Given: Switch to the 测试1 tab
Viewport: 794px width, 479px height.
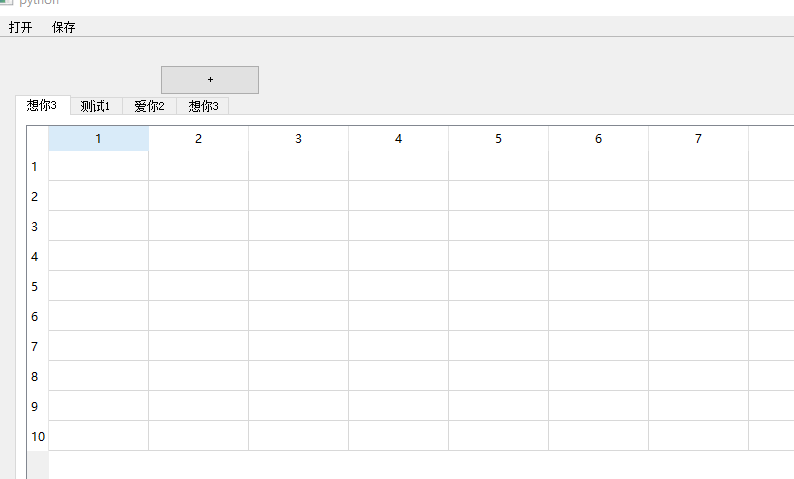Looking at the screenshot, I should tap(96, 106).
